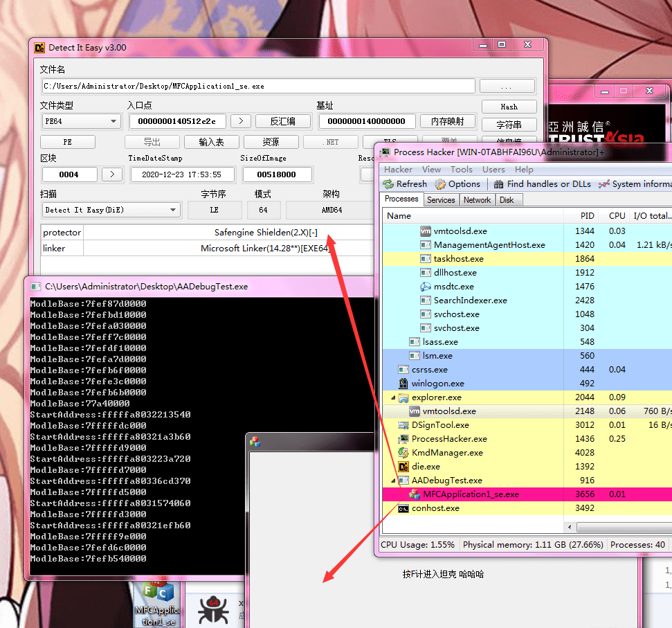Select the taskhost.exe process icon
The height and width of the screenshot is (628, 672).
tap(425, 259)
